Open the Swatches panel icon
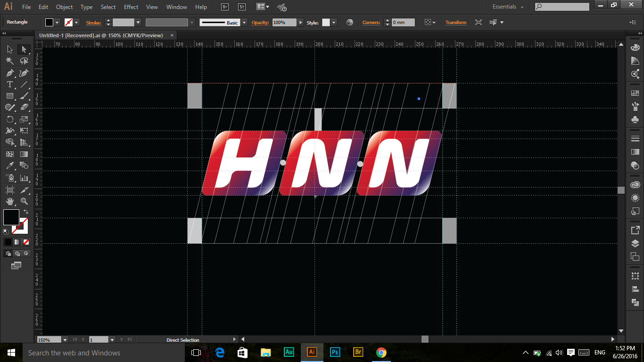 point(635,93)
